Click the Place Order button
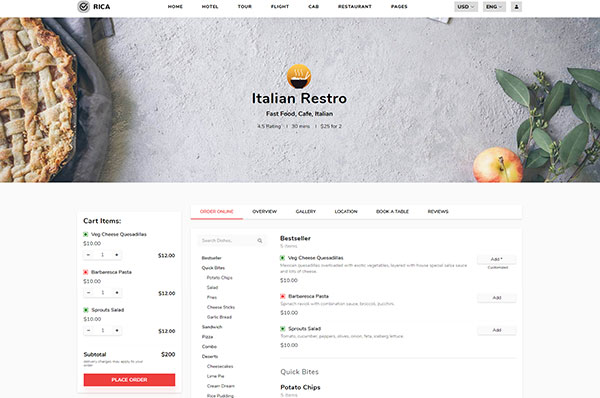Screen dimensions: 600x398 click(x=129, y=380)
